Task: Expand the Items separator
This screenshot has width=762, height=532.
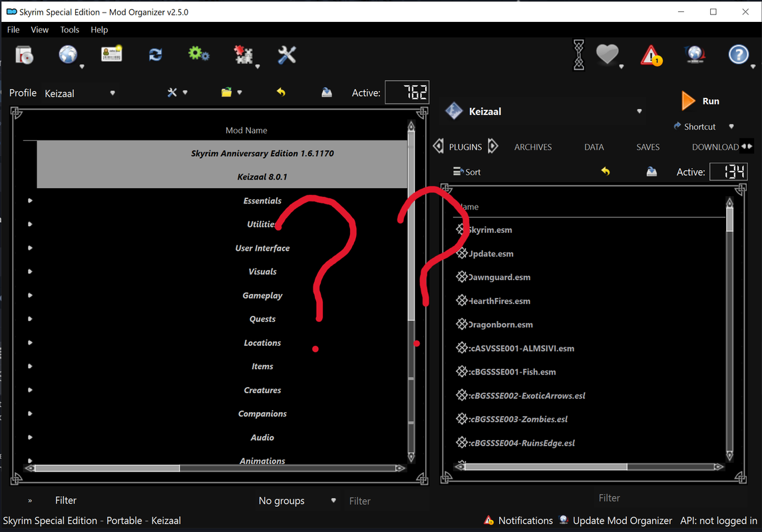Action: (x=30, y=366)
